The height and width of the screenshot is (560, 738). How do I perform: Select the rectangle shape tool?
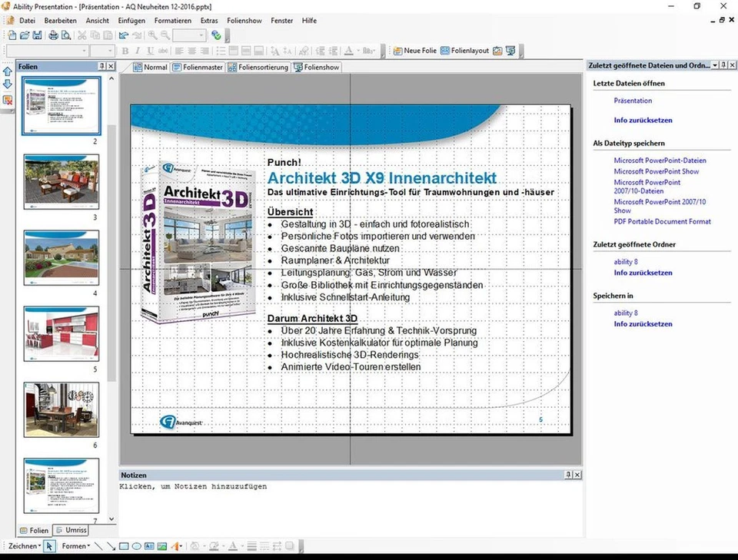pyautogui.click(x=124, y=545)
